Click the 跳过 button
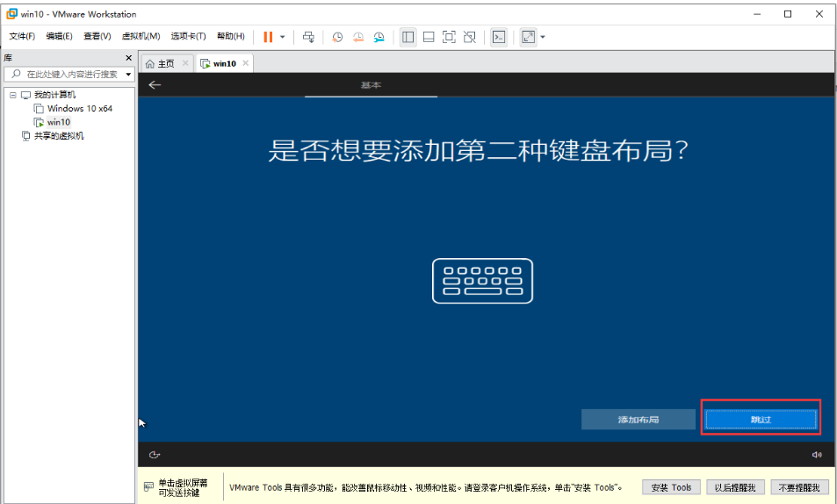 [x=761, y=420]
